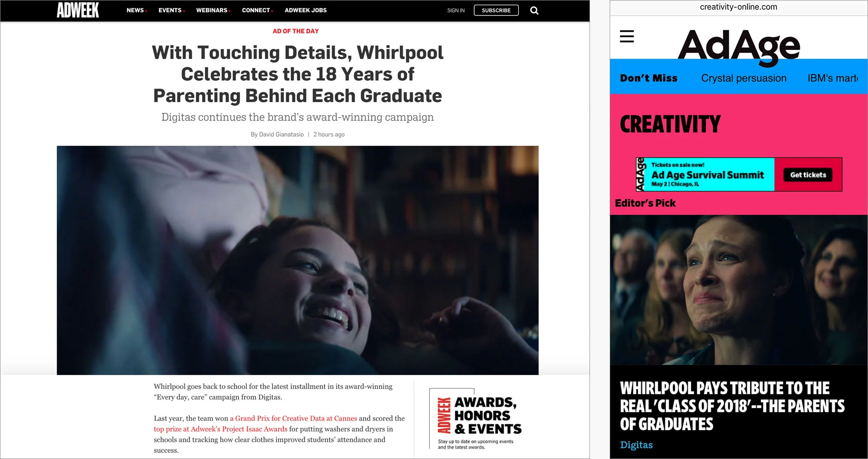Screen dimensions: 868x459
Task: Click the '2 hours ago' timestamp
Action: point(329,134)
